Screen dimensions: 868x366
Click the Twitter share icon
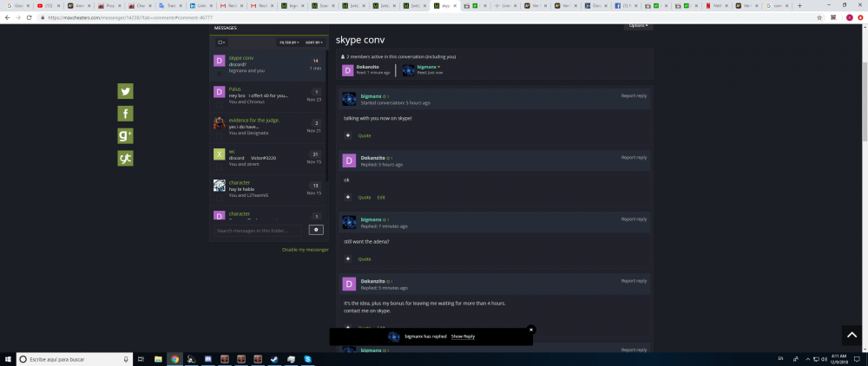[126, 91]
